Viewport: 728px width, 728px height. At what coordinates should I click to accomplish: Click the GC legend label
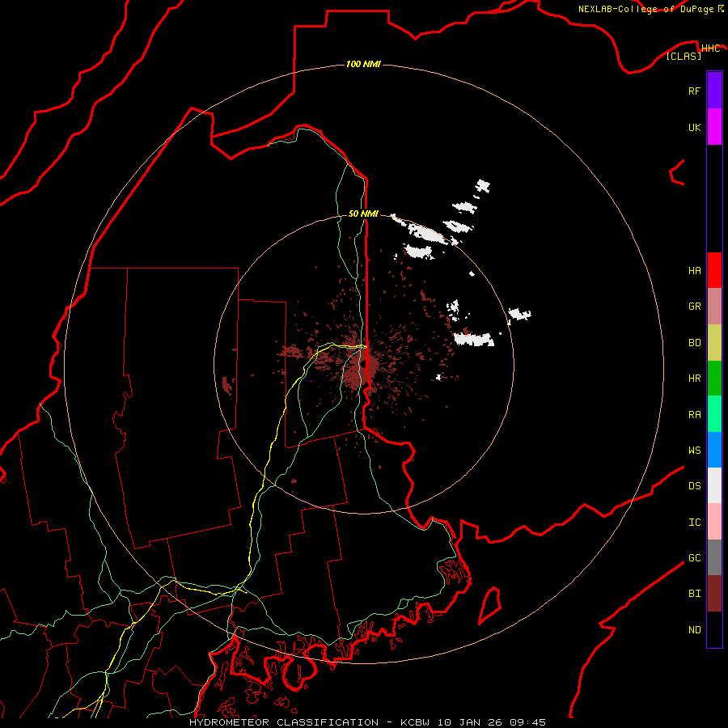point(695,557)
